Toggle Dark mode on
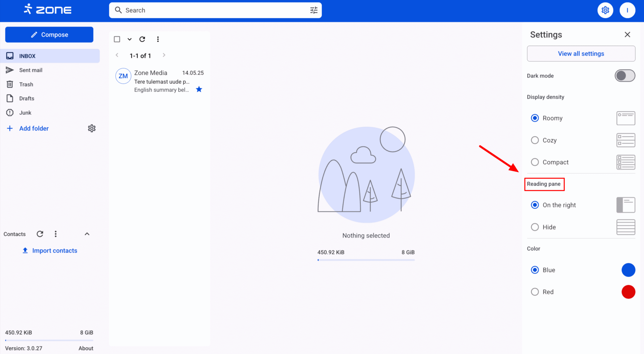Image resolution: width=644 pixels, height=354 pixels. pos(625,75)
